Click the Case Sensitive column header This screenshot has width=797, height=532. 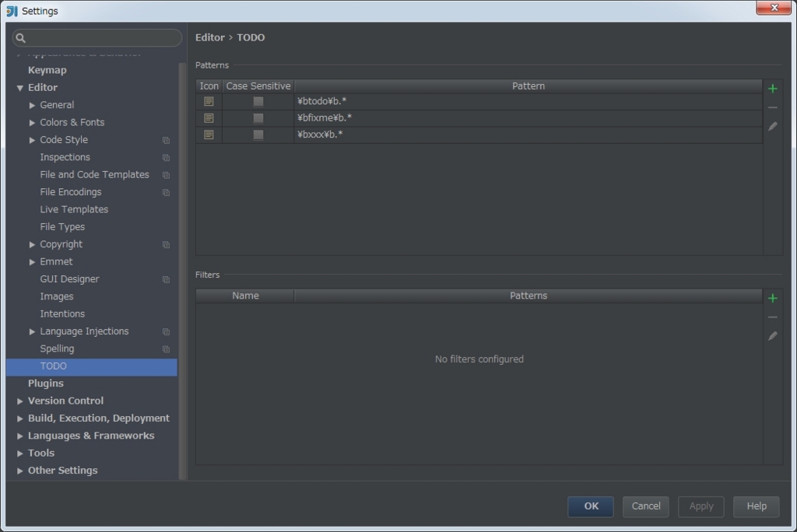258,86
